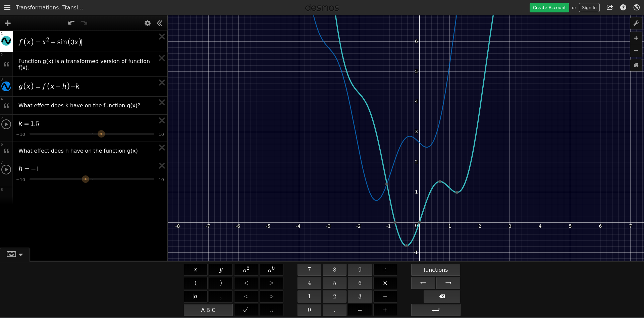Open the share graph icon
Image resolution: width=644 pixels, height=318 pixels.
click(610, 7)
